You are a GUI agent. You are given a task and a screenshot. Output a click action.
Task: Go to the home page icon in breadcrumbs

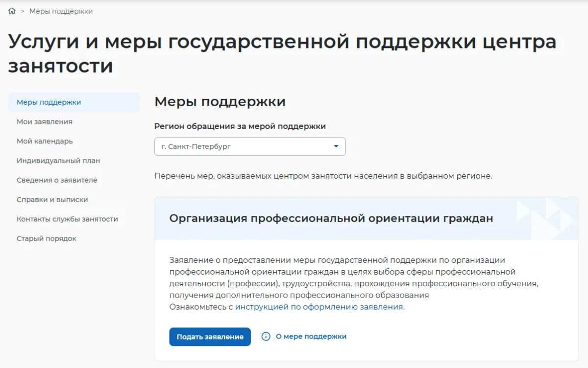(12, 11)
